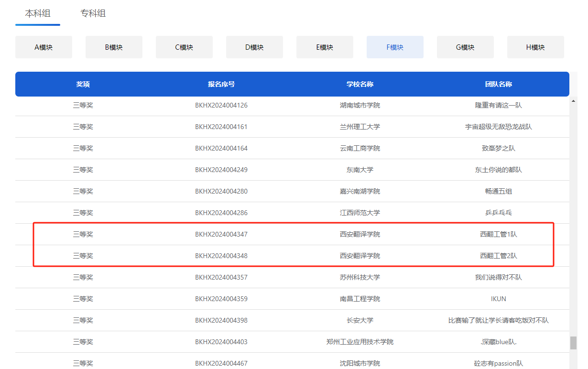Click the 奖项 column header

pyautogui.click(x=83, y=84)
